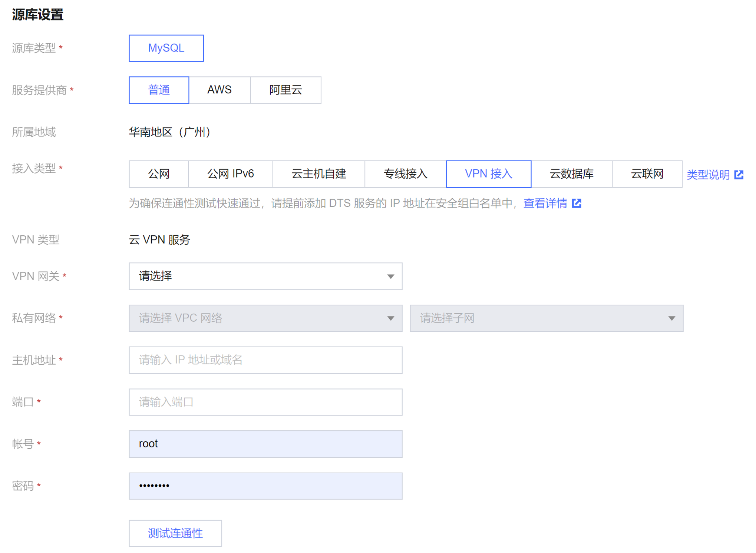The height and width of the screenshot is (553, 756).
Task: Select 普通 service provider option
Action: [x=159, y=90]
